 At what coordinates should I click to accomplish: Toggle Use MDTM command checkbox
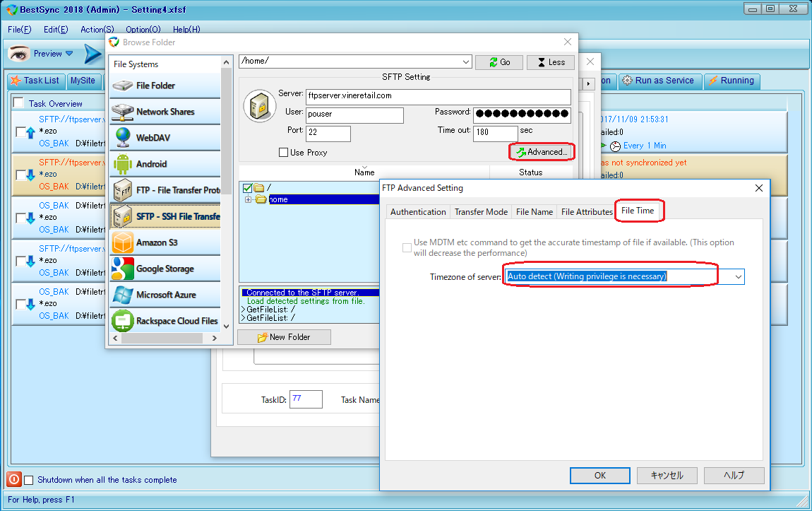click(407, 248)
